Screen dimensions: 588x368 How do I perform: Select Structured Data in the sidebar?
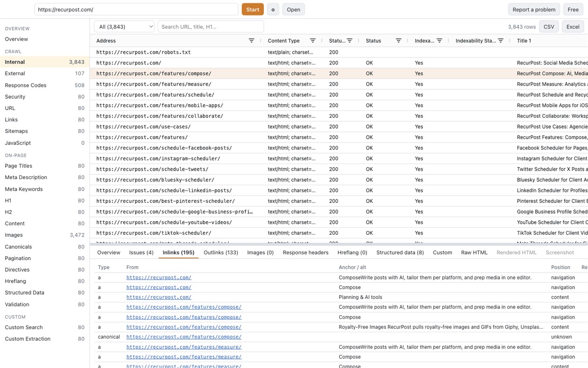click(45, 293)
